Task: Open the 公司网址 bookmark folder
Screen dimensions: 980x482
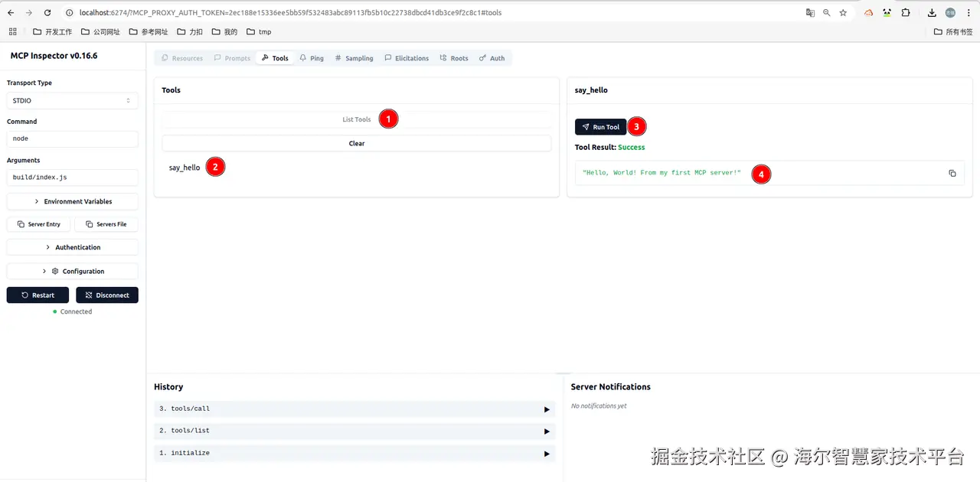Action: pos(100,31)
